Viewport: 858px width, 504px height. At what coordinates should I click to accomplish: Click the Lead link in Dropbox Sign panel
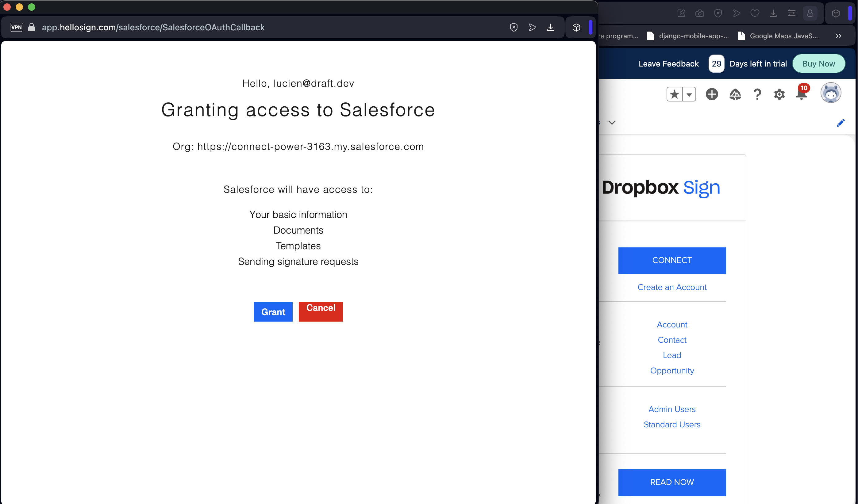coord(672,355)
